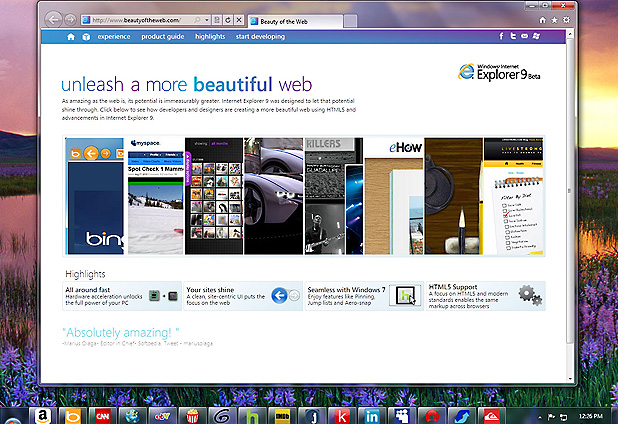Toggle Compatibility View icon in address bar

(216, 20)
